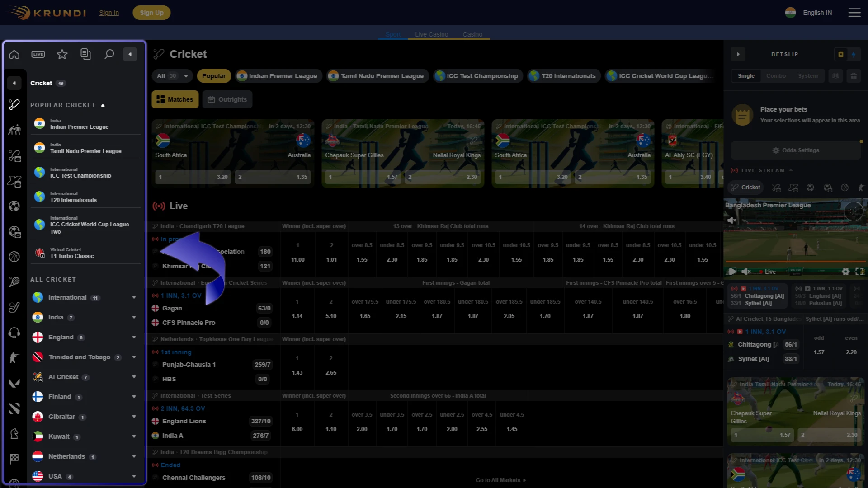Click the Sign Up button
The height and width of the screenshot is (488, 868).
(x=151, y=12)
